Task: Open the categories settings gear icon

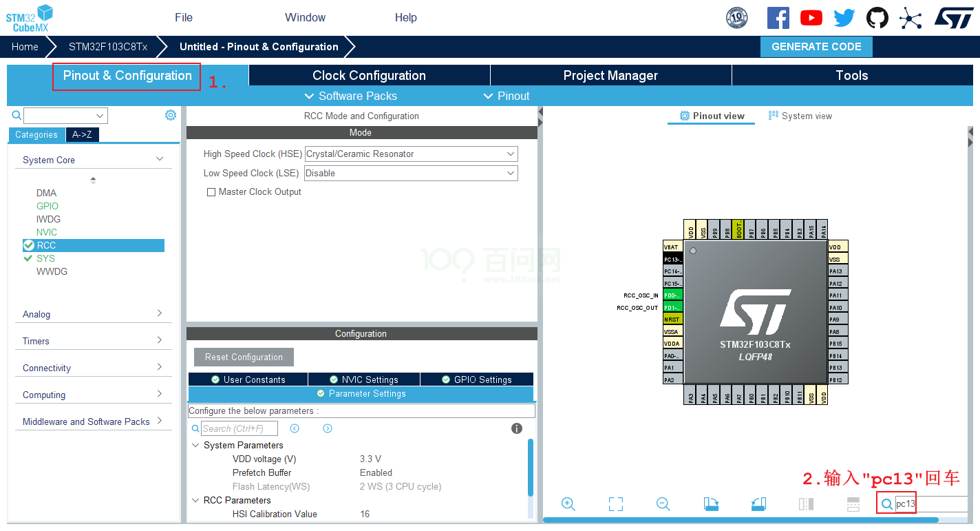Action: click(x=171, y=115)
